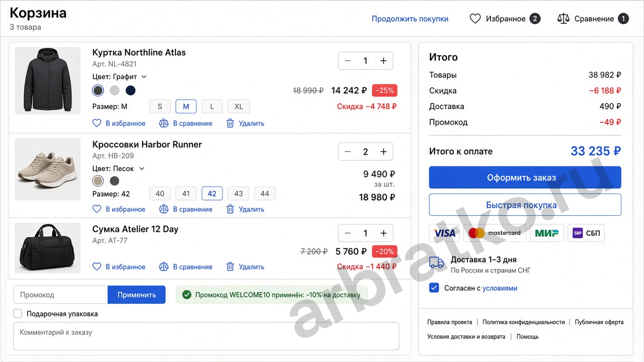Click heart icon for Кроссовки Harbor Runner
The width and height of the screenshot is (644, 362).
[97, 209]
